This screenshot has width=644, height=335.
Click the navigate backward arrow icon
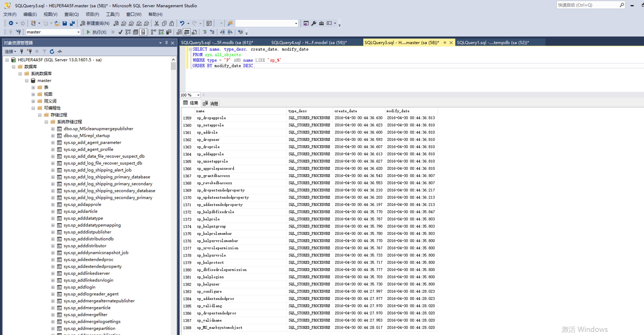point(11,23)
